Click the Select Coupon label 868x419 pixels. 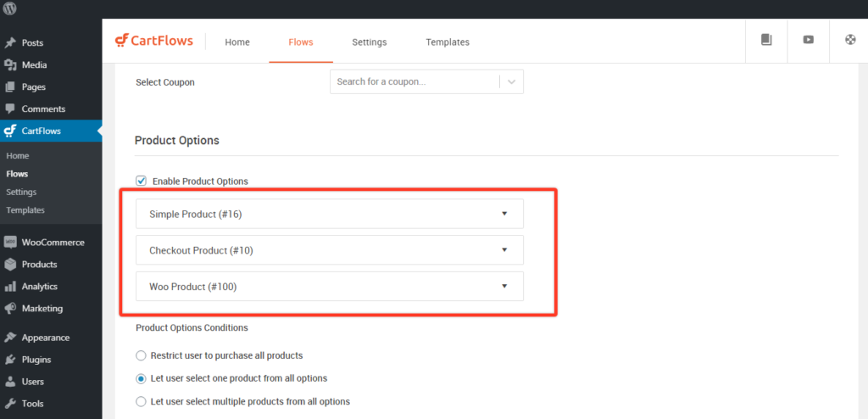click(165, 82)
